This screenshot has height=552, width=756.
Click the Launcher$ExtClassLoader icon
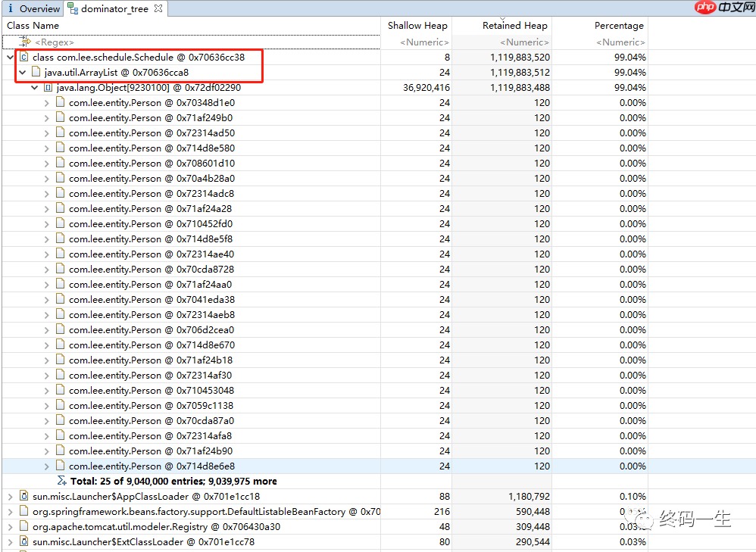click(23, 542)
